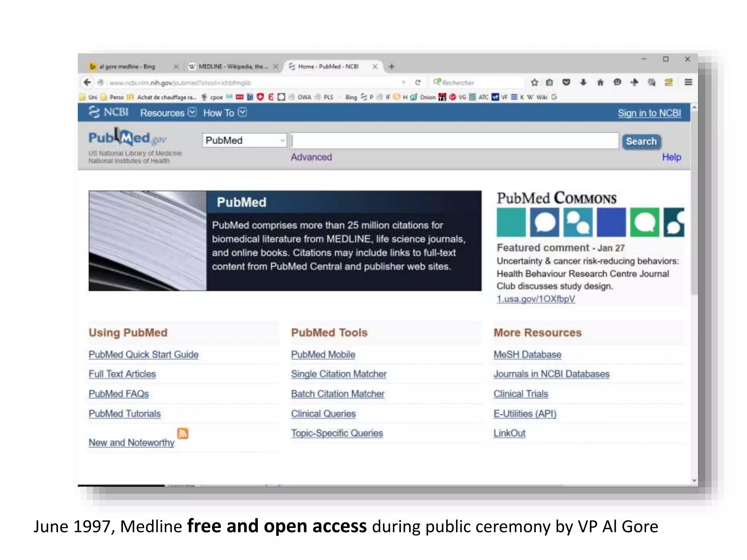
Task: Close the MEDLINE Wikipedia tab
Action: 276,66
